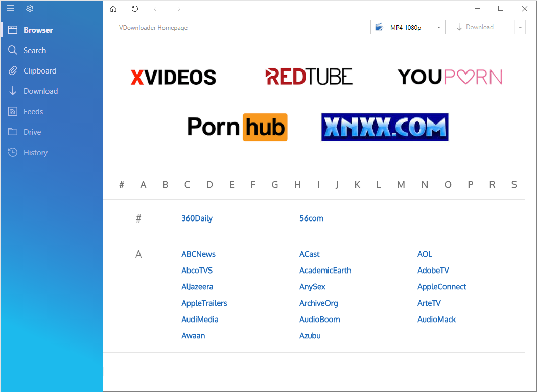Jump to index letter L
The image size is (537, 392).
click(x=379, y=185)
